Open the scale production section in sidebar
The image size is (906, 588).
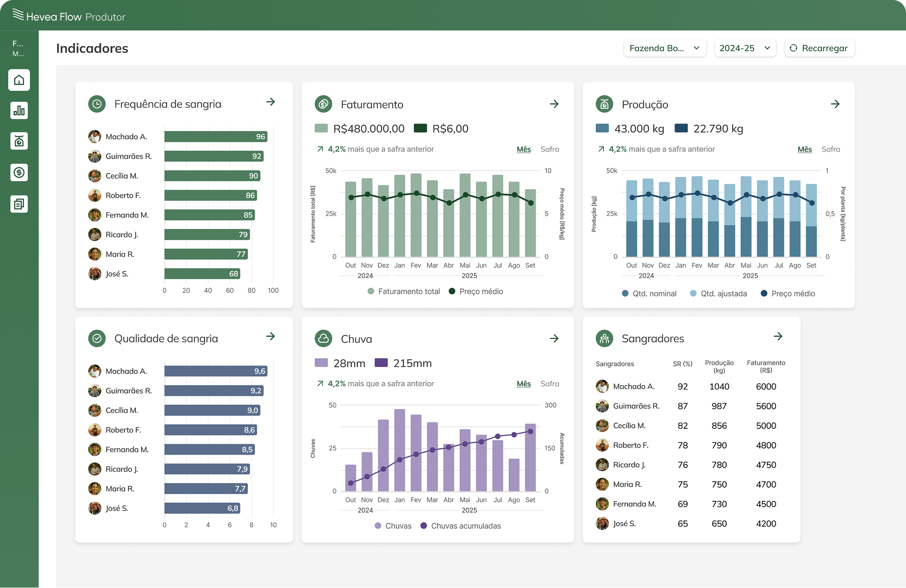[19, 141]
